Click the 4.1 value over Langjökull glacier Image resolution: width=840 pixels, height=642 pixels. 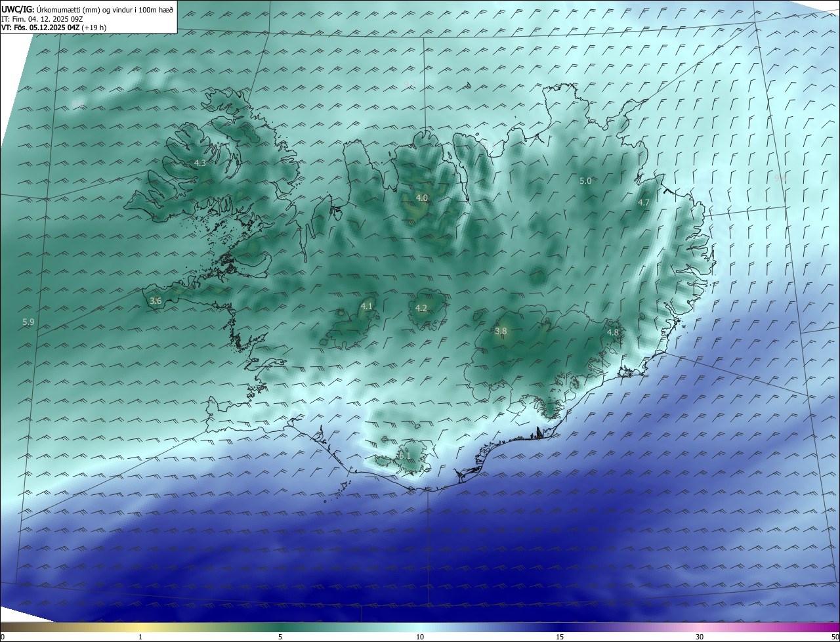[x=366, y=306]
